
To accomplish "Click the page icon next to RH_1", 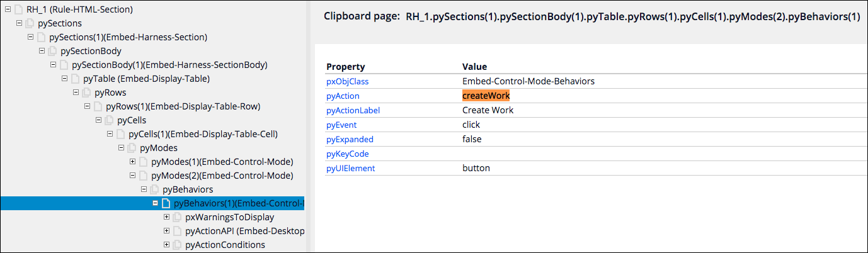I will pyautogui.click(x=18, y=10).
